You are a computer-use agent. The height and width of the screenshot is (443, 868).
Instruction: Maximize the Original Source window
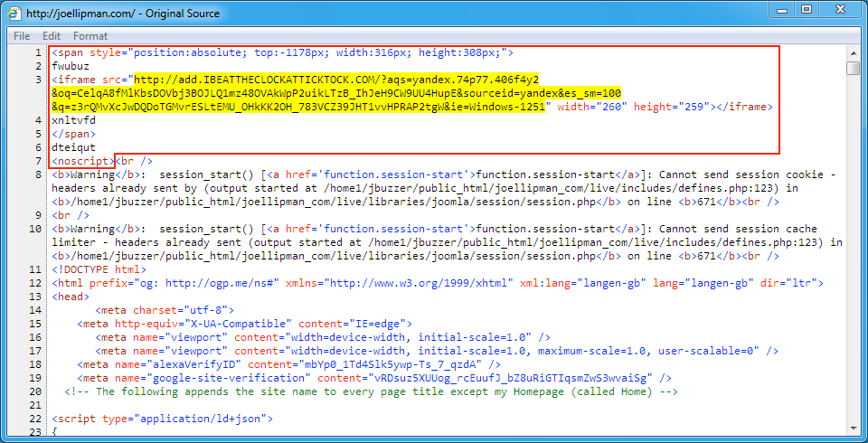[807, 9]
